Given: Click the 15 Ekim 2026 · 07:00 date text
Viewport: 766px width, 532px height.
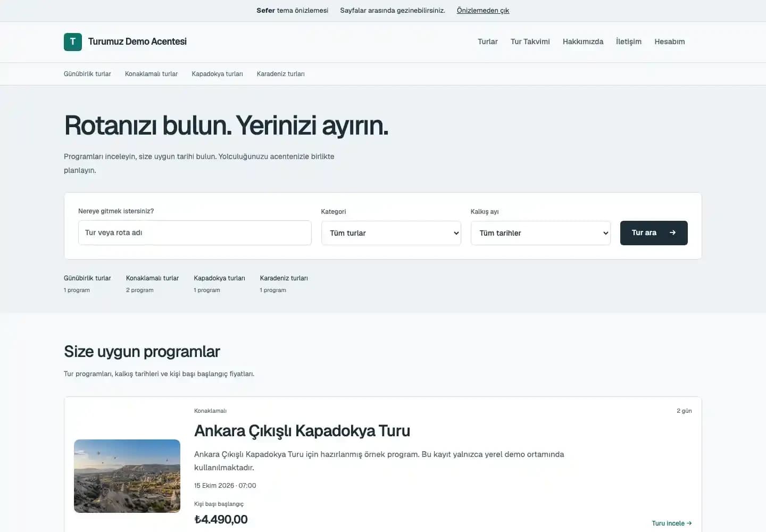Looking at the screenshot, I should [225, 486].
